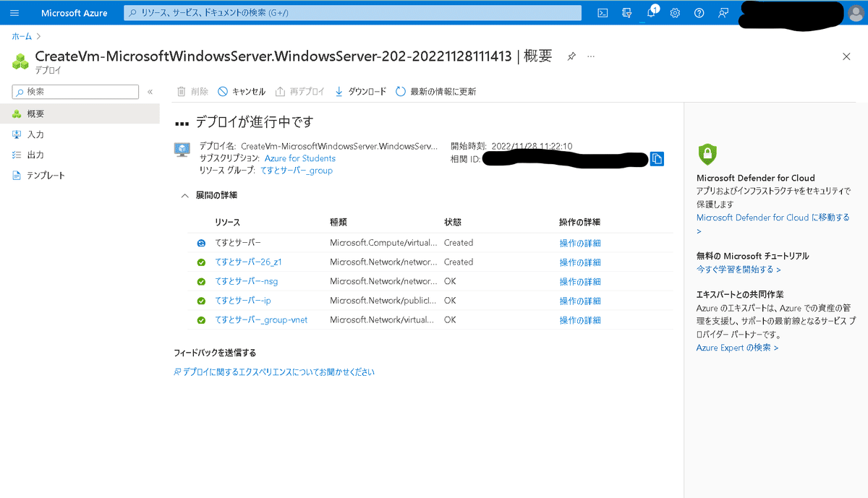
Task: Open the てすとサーバー-nsg resource link
Action: coord(247,282)
